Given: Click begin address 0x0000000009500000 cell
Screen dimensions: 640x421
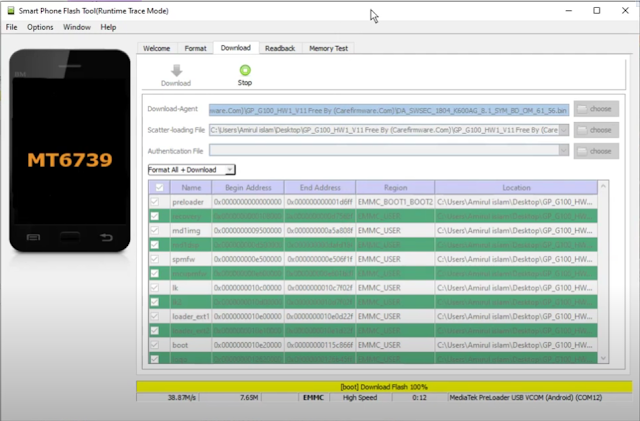Looking at the screenshot, I should pos(248,230).
